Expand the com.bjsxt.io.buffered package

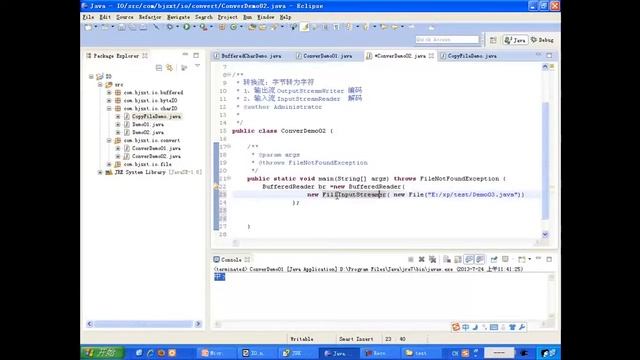point(109,93)
